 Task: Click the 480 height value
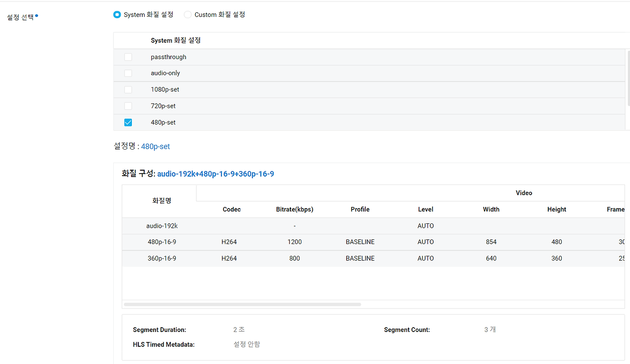[x=557, y=242]
